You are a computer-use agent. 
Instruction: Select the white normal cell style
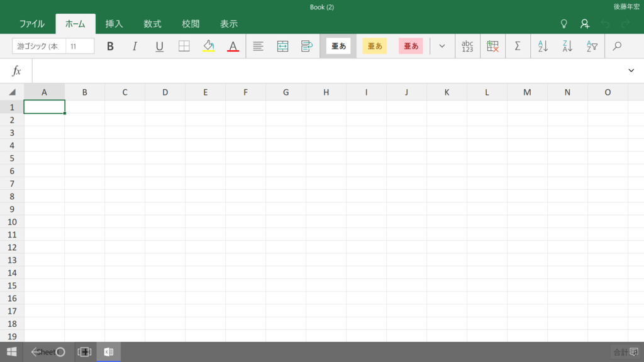[338, 46]
